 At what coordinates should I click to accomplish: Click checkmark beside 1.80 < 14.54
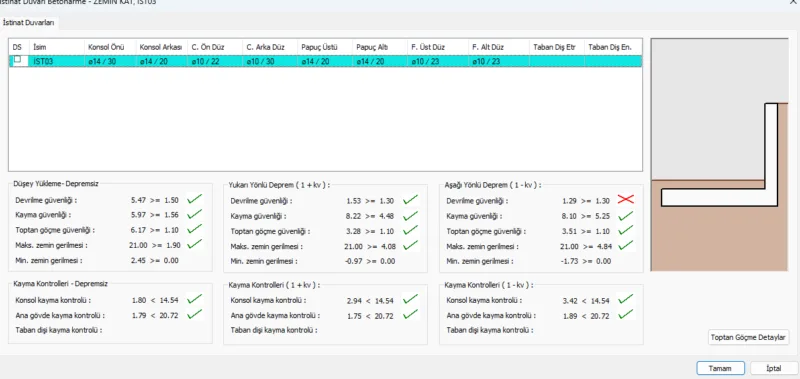tap(194, 299)
